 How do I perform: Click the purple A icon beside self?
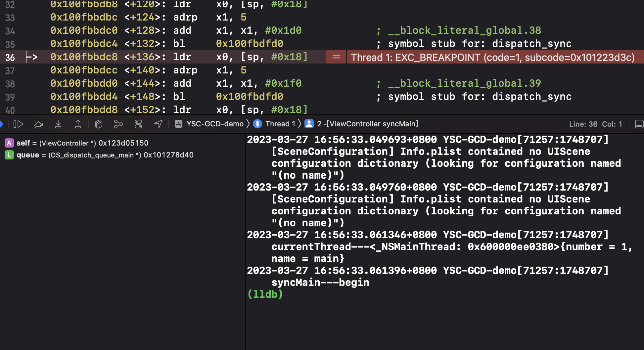[9, 143]
